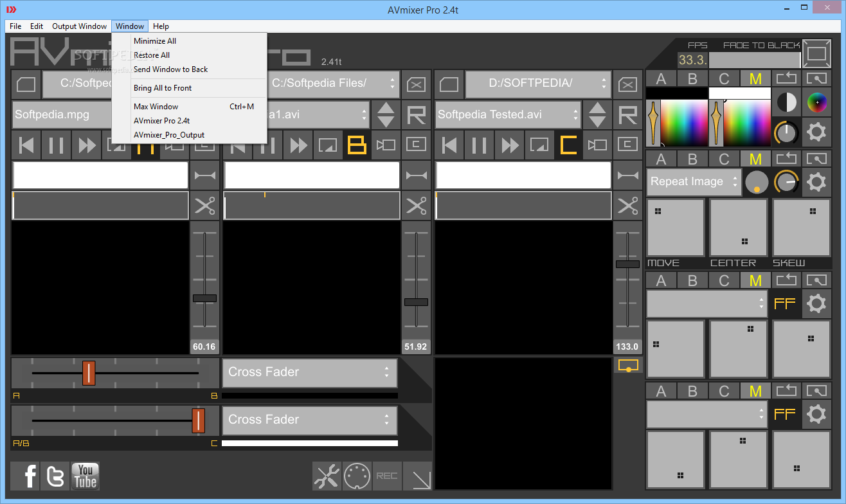Open the lower Cross Fader dropdown
846x504 pixels.
coord(310,420)
